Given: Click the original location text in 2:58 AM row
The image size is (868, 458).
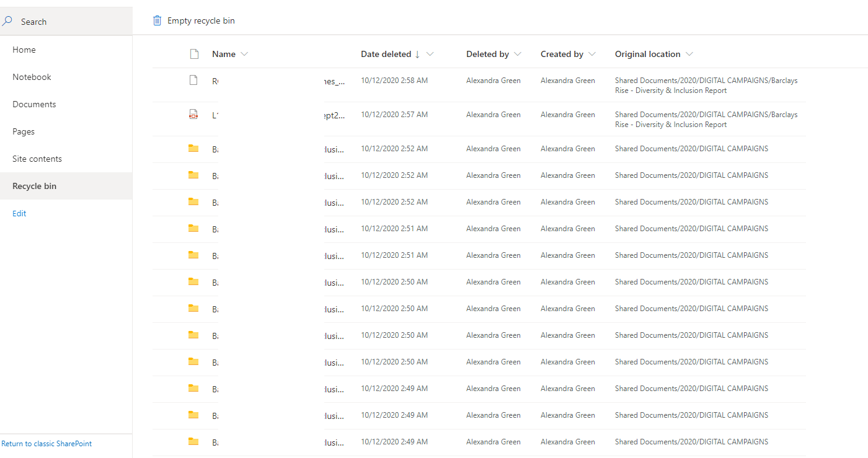Looking at the screenshot, I should 706,86.
